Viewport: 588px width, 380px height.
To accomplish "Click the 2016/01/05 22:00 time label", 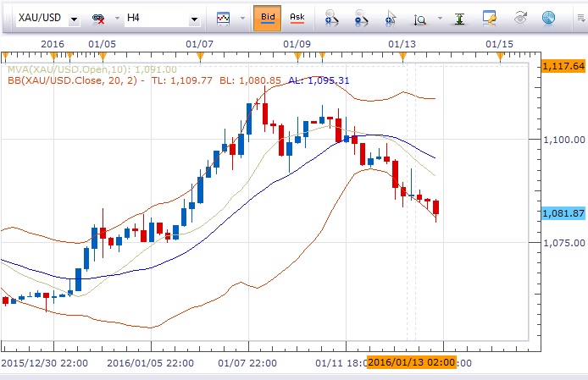I will coord(150,363).
